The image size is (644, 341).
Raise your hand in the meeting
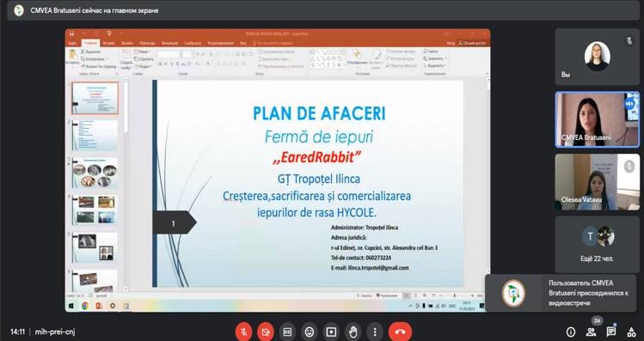point(353,332)
